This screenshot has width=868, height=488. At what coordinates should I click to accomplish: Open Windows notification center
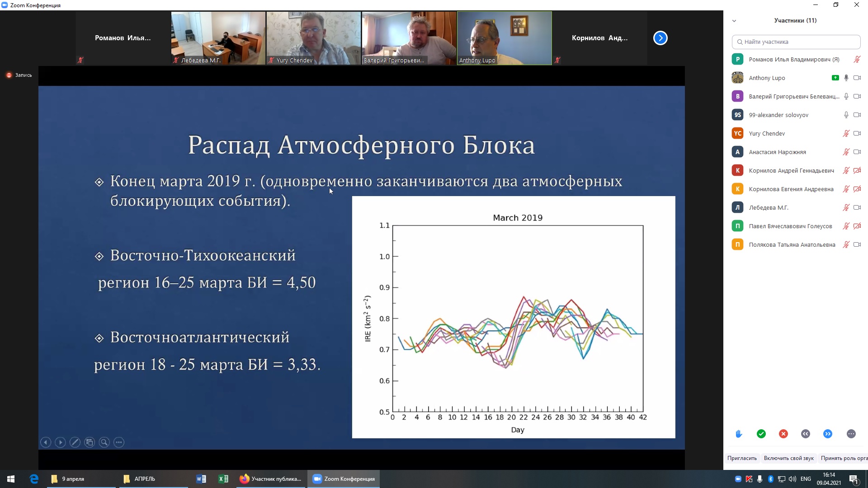pos(854,479)
